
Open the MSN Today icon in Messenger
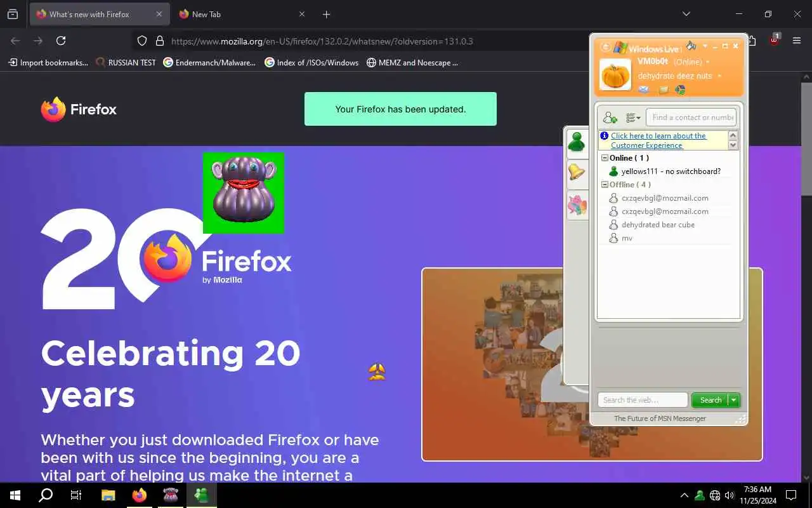[x=680, y=90]
